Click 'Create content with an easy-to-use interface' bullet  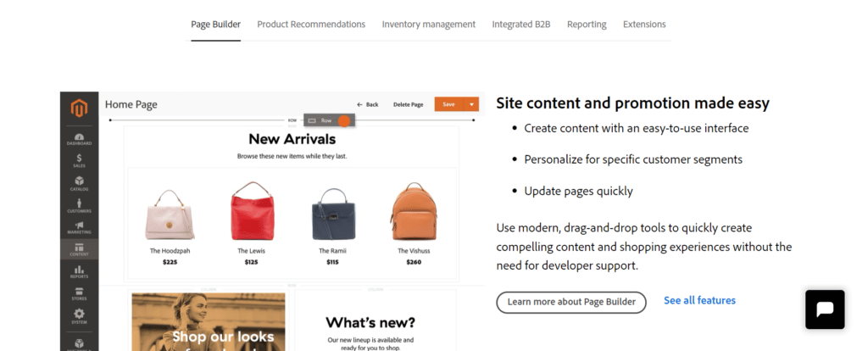click(637, 128)
